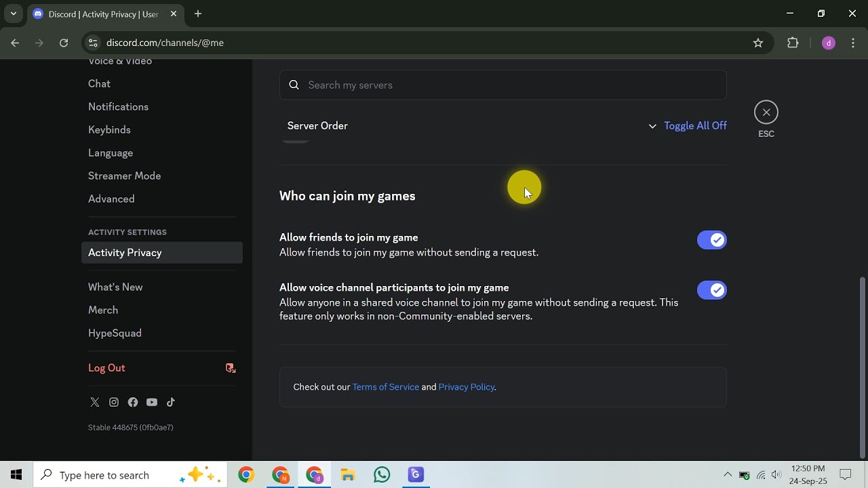Open Advanced settings
The image size is (868, 488).
pyautogui.click(x=111, y=199)
